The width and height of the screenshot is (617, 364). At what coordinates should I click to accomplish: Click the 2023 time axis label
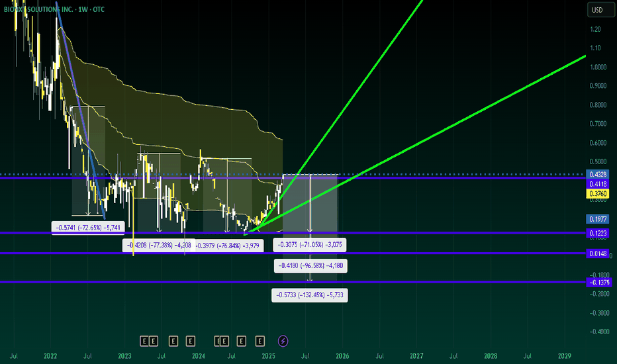124,356
